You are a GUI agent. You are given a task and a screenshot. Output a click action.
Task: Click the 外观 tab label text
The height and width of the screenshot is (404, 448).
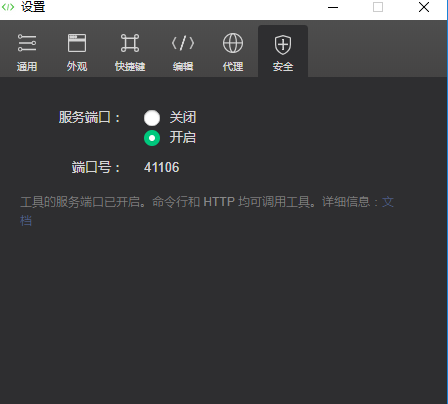coord(77,66)
